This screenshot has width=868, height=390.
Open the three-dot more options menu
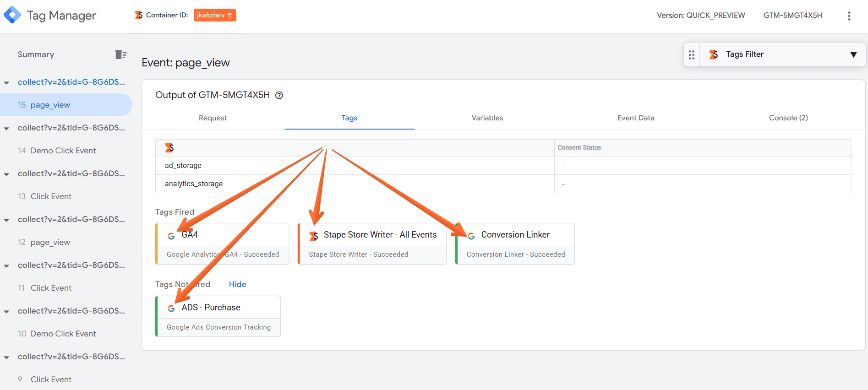(x=849, y=16)
